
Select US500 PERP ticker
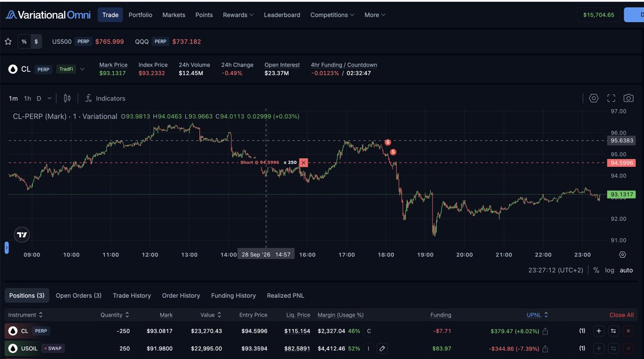[x=88, y=41]
